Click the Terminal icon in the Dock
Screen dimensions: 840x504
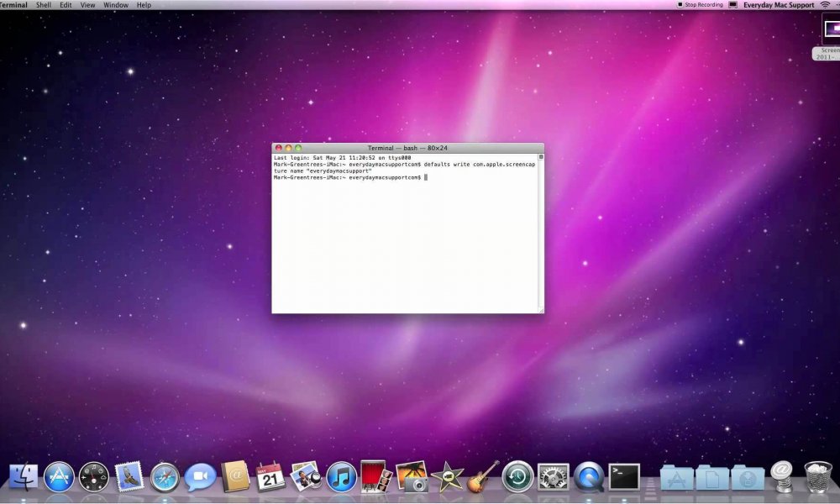tap(624, 477)
